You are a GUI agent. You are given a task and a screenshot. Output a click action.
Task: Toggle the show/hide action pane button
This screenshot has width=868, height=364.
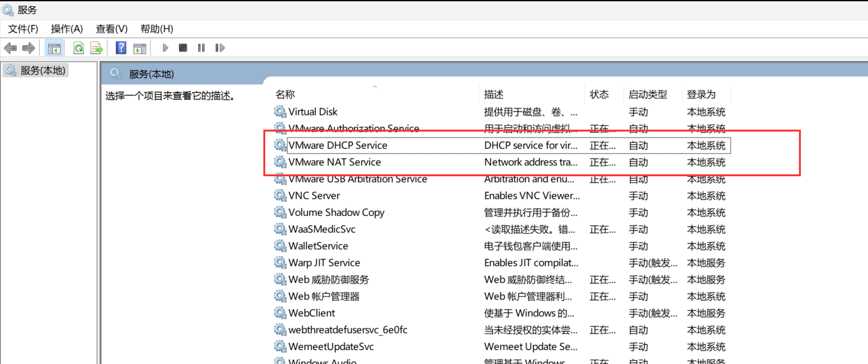[139, 48]
